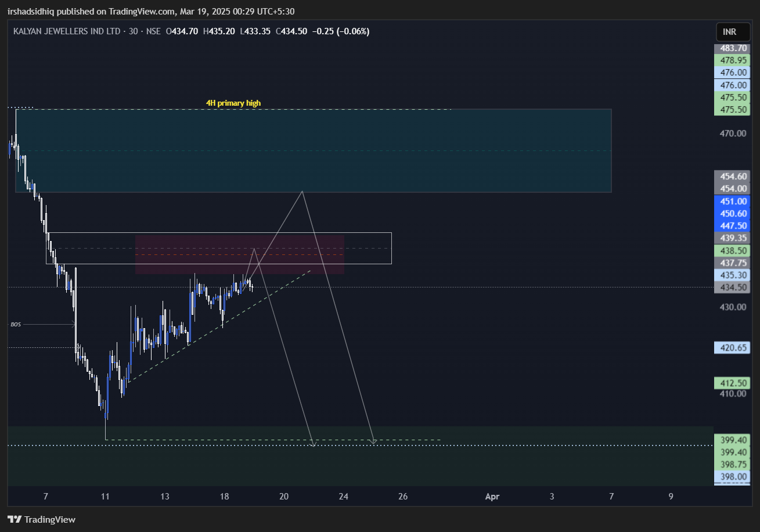Click the date label 3 on time axis
Screen dimensions: 760x532
pos(552,497)
